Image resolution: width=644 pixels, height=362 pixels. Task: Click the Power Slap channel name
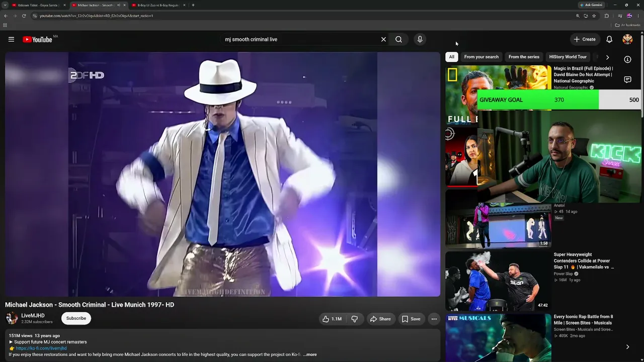563,274
